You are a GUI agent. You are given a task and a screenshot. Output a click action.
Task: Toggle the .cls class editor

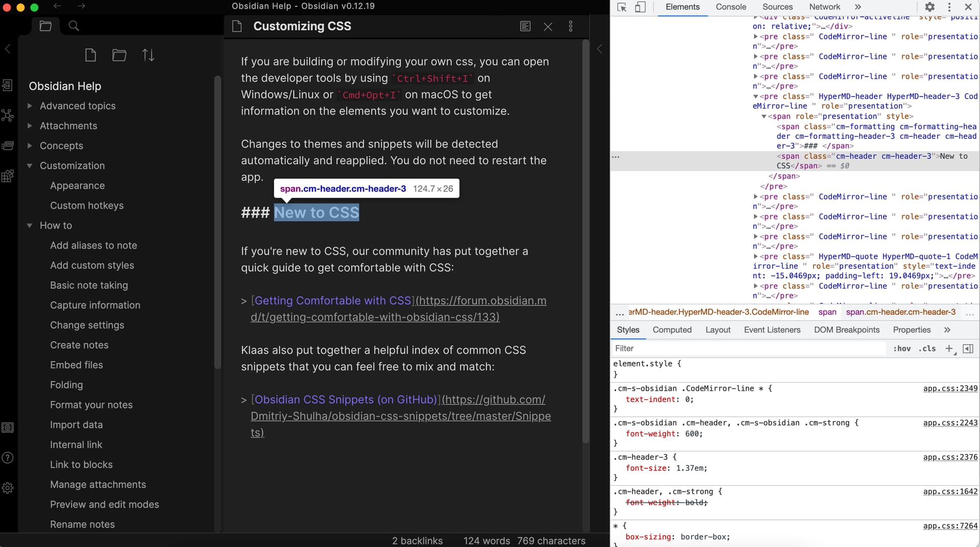point(927,348)
